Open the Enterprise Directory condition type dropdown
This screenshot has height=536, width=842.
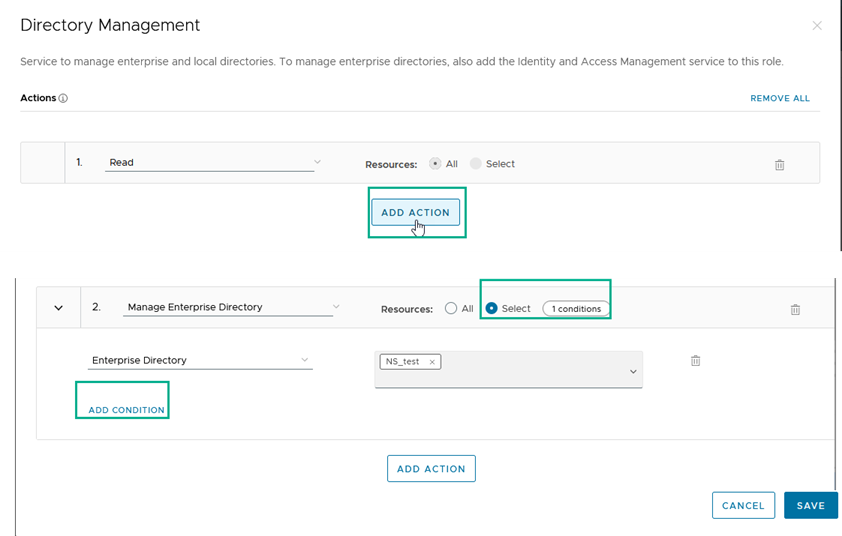pyautogui.click(x=200, y=360)
